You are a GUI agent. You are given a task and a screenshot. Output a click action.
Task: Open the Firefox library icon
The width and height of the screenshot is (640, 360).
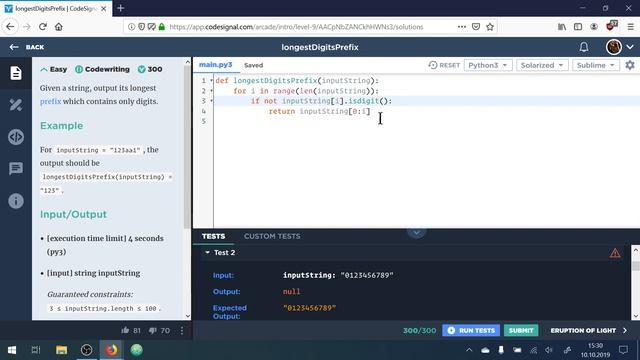[x=562, y=27]
